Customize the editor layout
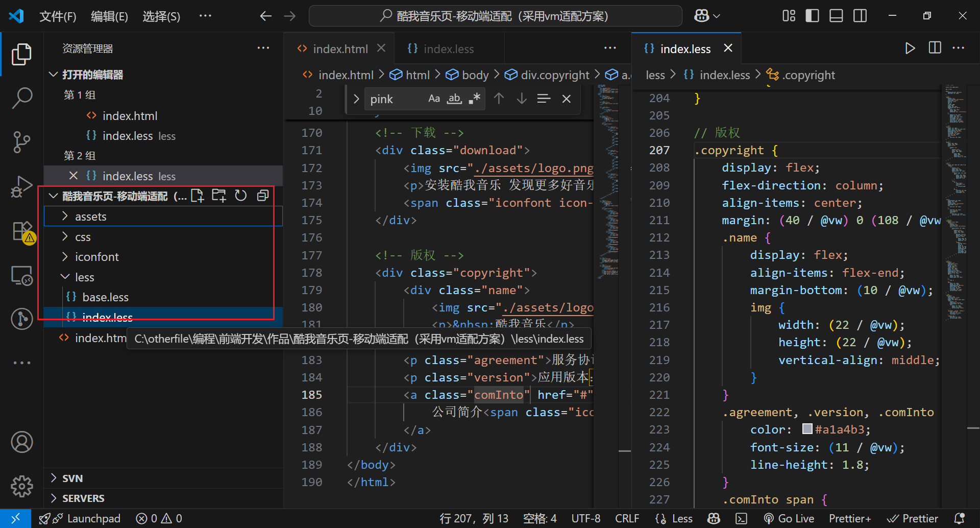980x528 pixels. pyautogui.click(x=789, y=16)
